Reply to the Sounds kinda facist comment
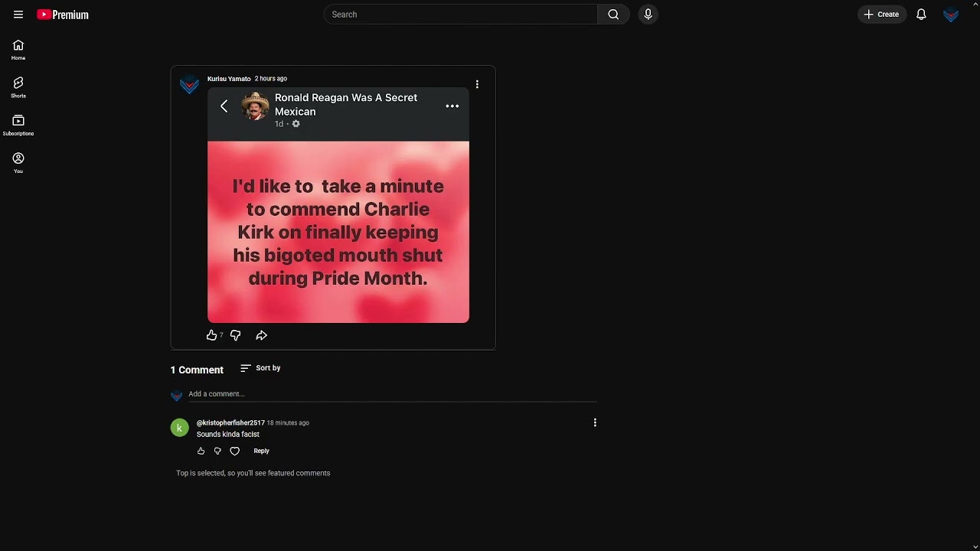This screenshot has height=551, width=980. click(x=261, y=452)
